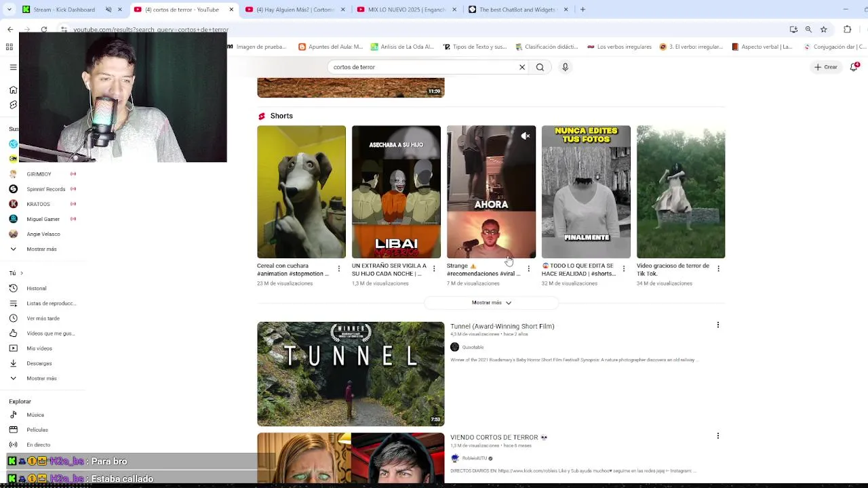Unmute the Strange short preview
868x488 pixels.
[525, 136]
